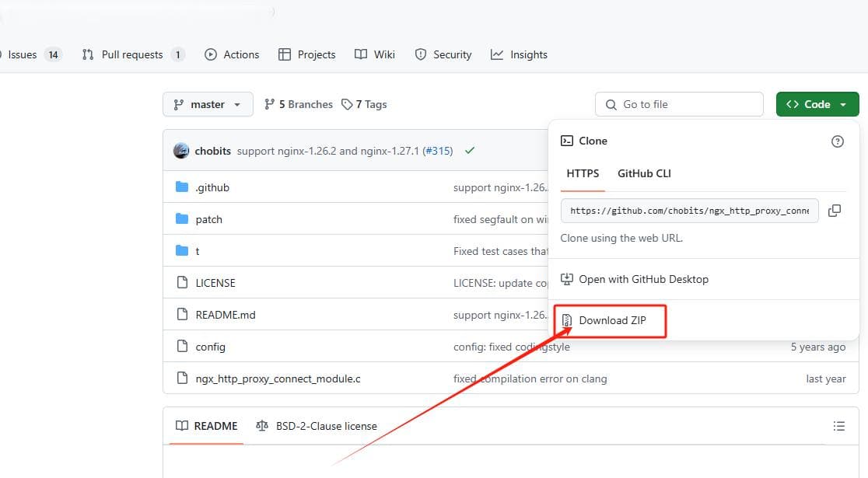
Task: Click the README.md row commit message
Action: [500, 315]
